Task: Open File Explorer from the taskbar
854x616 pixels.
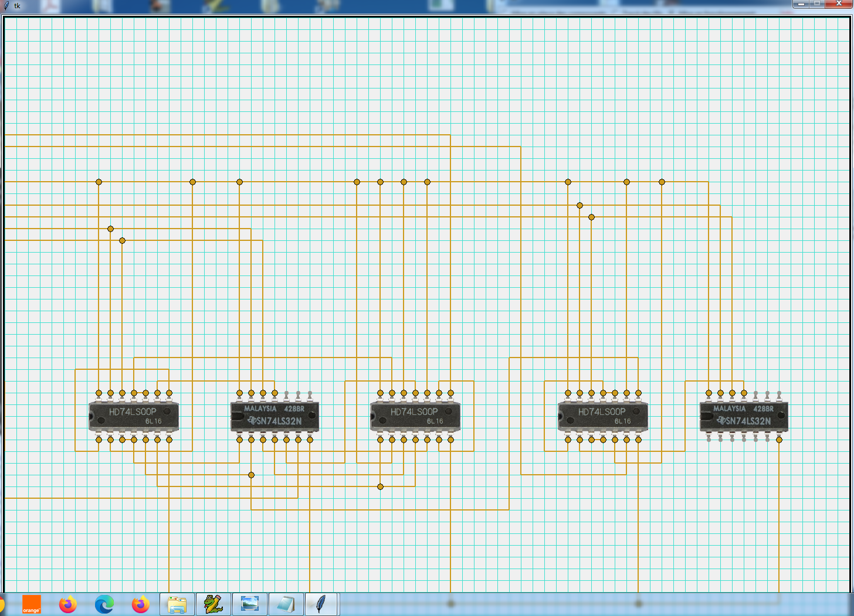Action: coord(177,604)
